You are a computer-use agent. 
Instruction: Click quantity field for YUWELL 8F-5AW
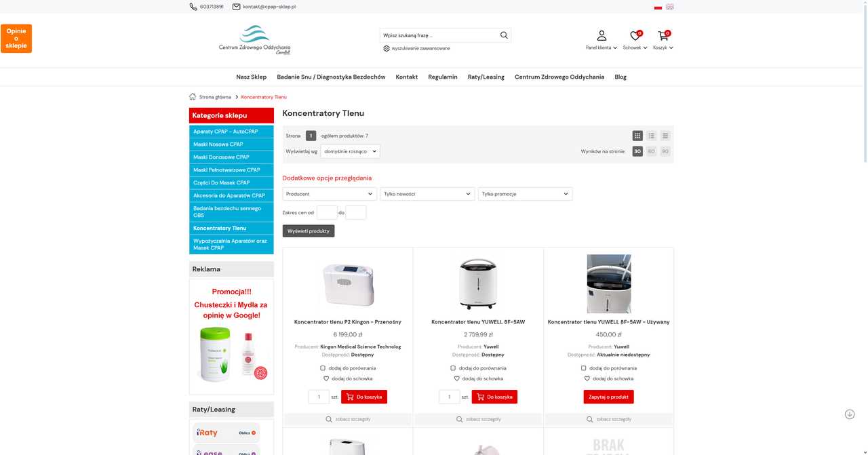(x=449, y=397)
